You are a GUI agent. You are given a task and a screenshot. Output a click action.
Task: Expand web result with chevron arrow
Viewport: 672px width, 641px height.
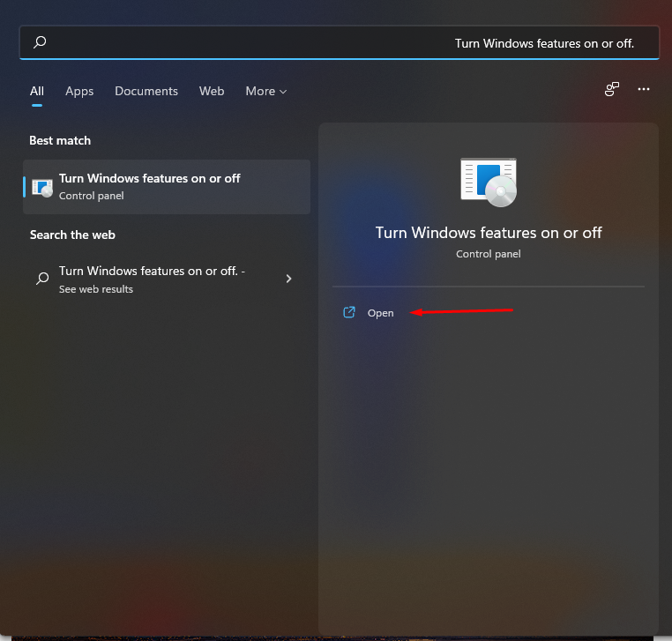[288, 279]
